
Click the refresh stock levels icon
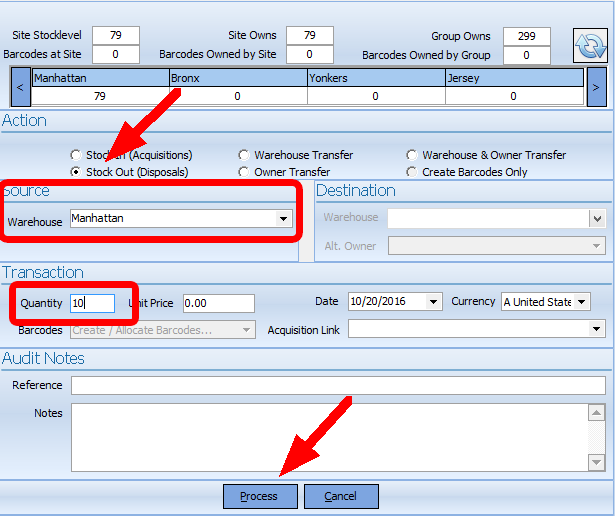point(589,45)
